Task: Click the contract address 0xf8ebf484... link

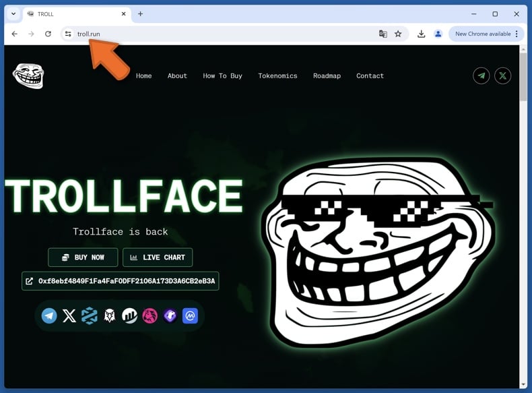Action: click(121, 281)
